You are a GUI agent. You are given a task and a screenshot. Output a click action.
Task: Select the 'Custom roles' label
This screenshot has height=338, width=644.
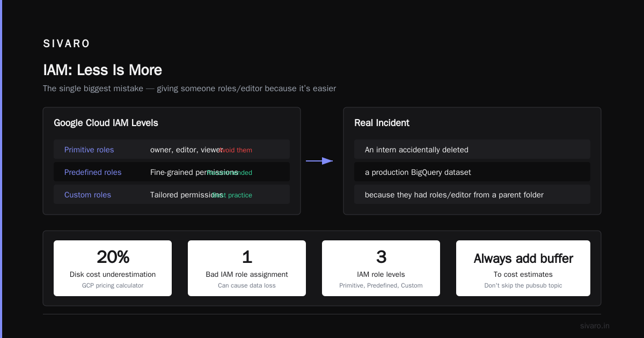[x=87, y=195]
